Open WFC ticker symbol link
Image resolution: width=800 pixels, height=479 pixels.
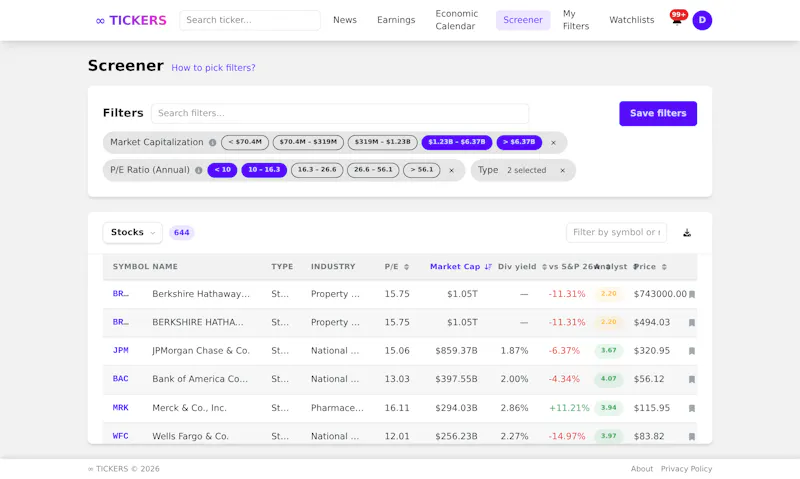click(x=120, y=436)
